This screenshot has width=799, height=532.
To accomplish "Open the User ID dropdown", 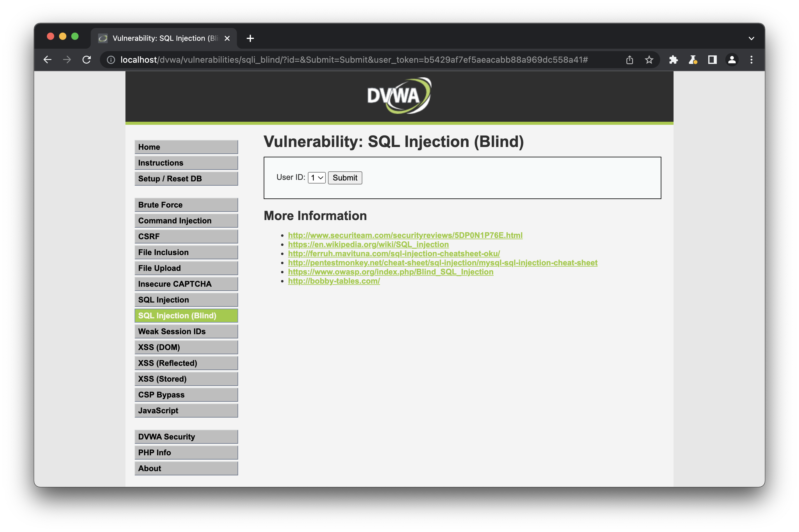I will (x=317, y=178).
